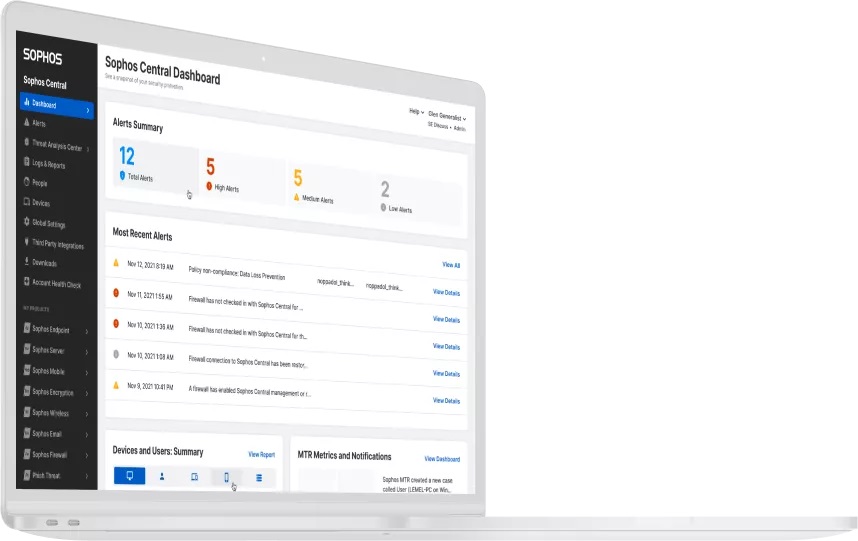
Task: Go to Devices in the sidebar
Action: click(40, 203)
